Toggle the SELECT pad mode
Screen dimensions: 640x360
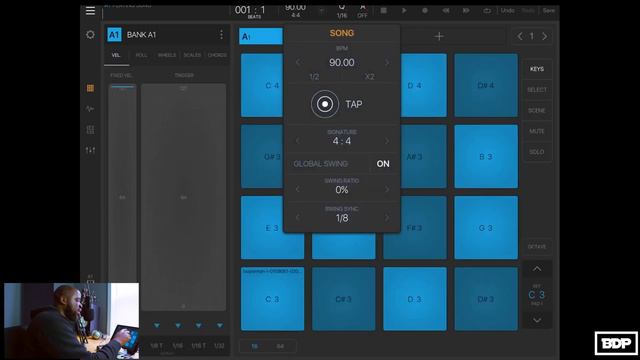coord(537,90)
